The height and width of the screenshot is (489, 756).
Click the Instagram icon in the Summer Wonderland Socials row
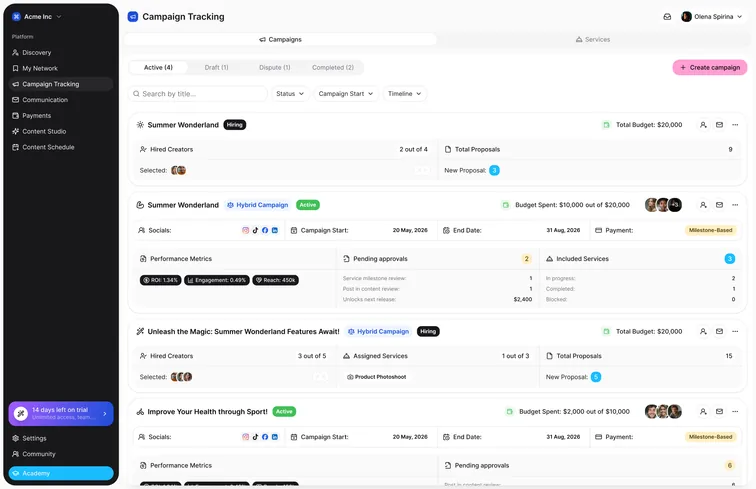click(x=245, y=231)
